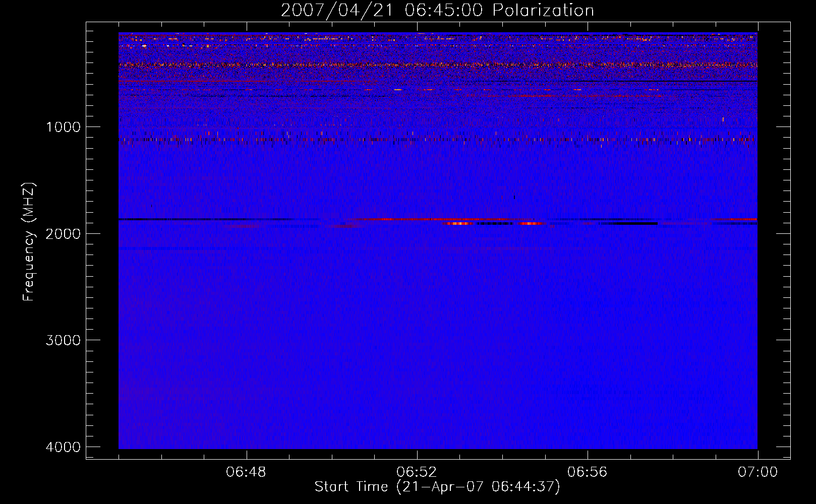The height and width of the screenshot is (504, 816).
Task: Click the 06:56 time tick label
Action: [587, 472]
